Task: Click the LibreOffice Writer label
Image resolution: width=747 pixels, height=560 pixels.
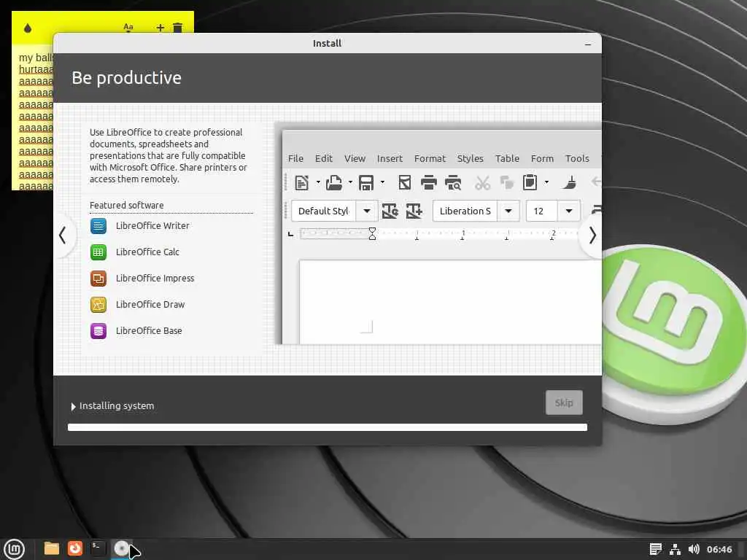Action: [152, 226]
